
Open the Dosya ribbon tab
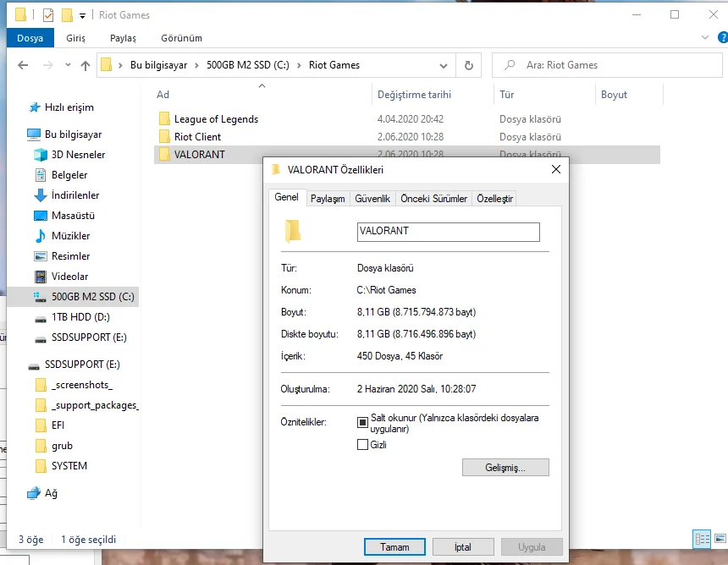[30, 38]
